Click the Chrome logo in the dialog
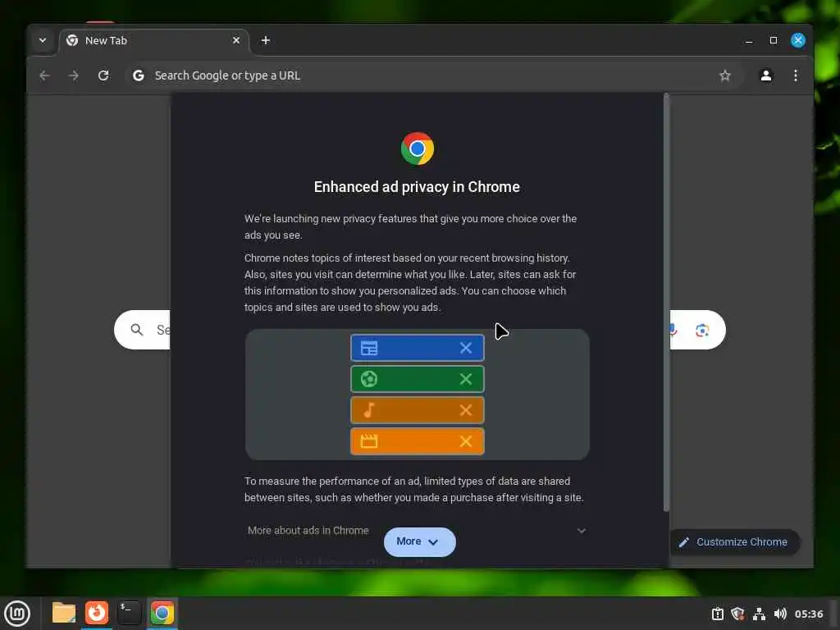This screenshot has height=630, width=840. pos(418,148)
